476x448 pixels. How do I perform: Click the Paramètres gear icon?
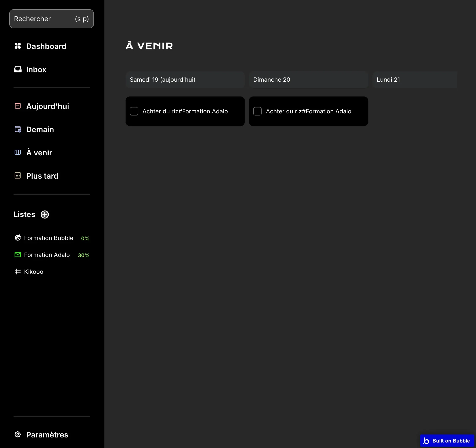click(18, 434)
